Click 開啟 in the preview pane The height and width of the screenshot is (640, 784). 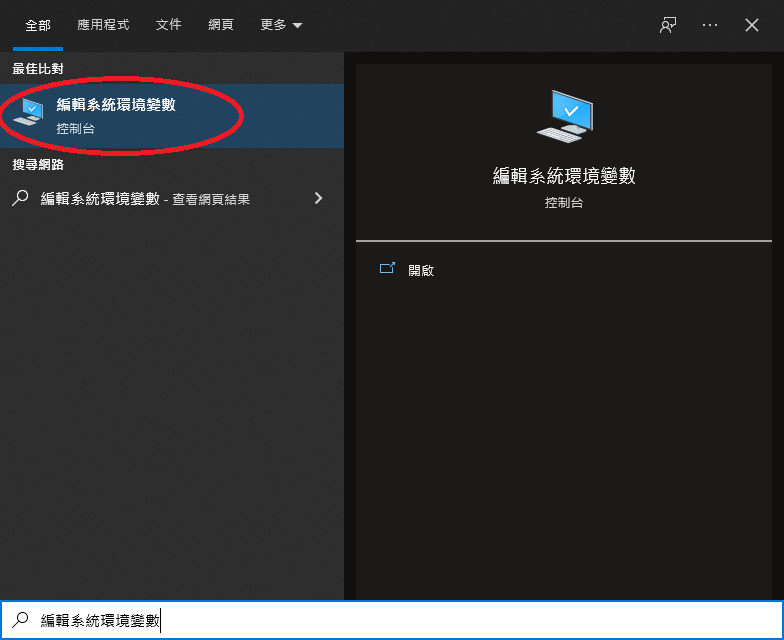421,270
